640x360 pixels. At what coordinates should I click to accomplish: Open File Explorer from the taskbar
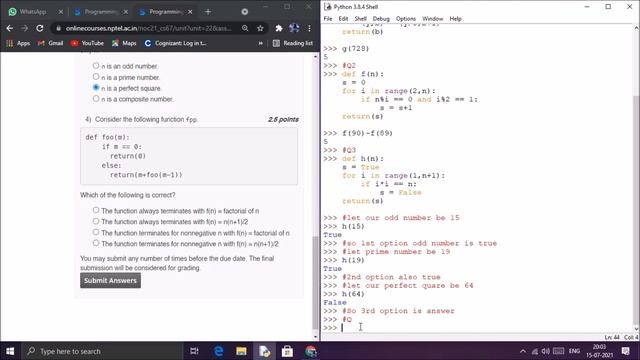coord(241,351)
